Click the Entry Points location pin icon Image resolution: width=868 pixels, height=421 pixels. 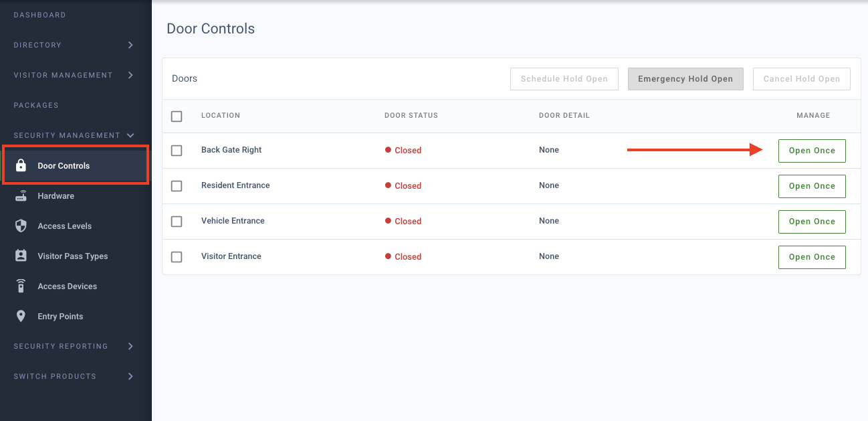pyautogui.click(x=21, y=317)
